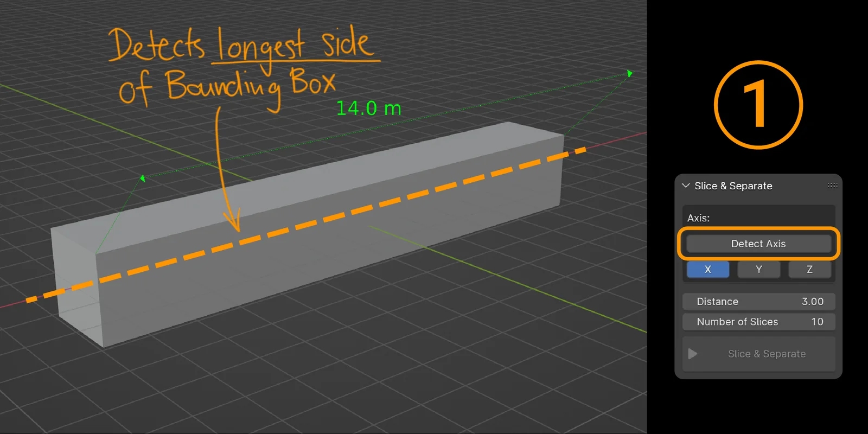Click the 14.0 m measurement label
This screenshot has height=434, width=868.
point(369,108)
